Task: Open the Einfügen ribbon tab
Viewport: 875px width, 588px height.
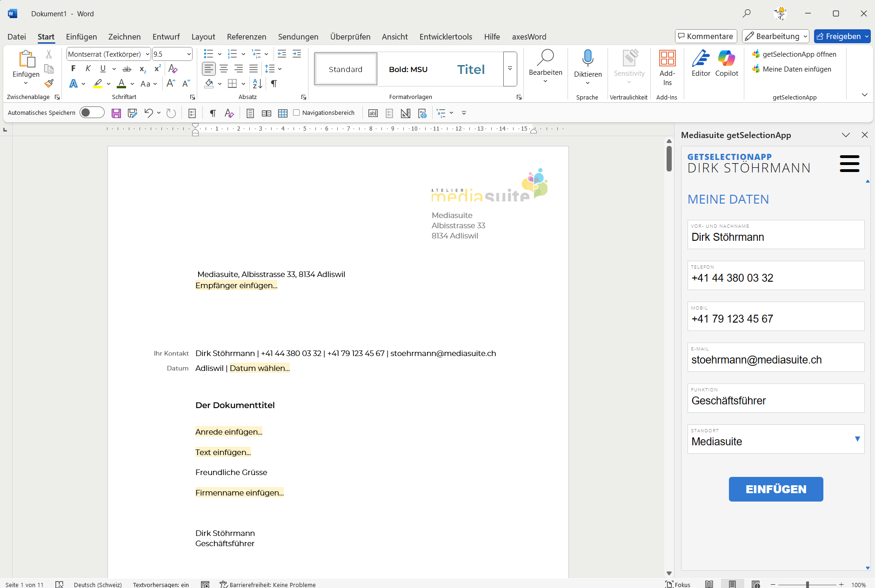Action: pos(81,37)
